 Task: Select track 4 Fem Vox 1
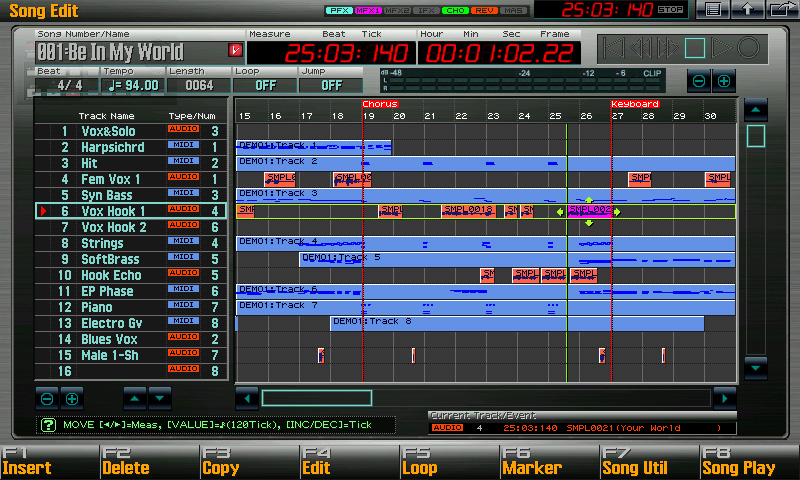pos(131,180)
